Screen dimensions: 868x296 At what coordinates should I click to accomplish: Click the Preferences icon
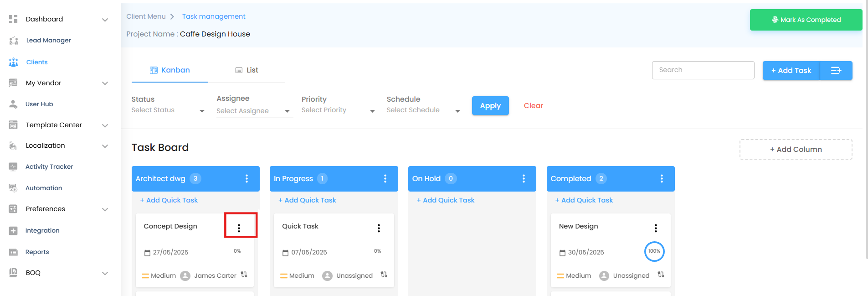point(13,209)
